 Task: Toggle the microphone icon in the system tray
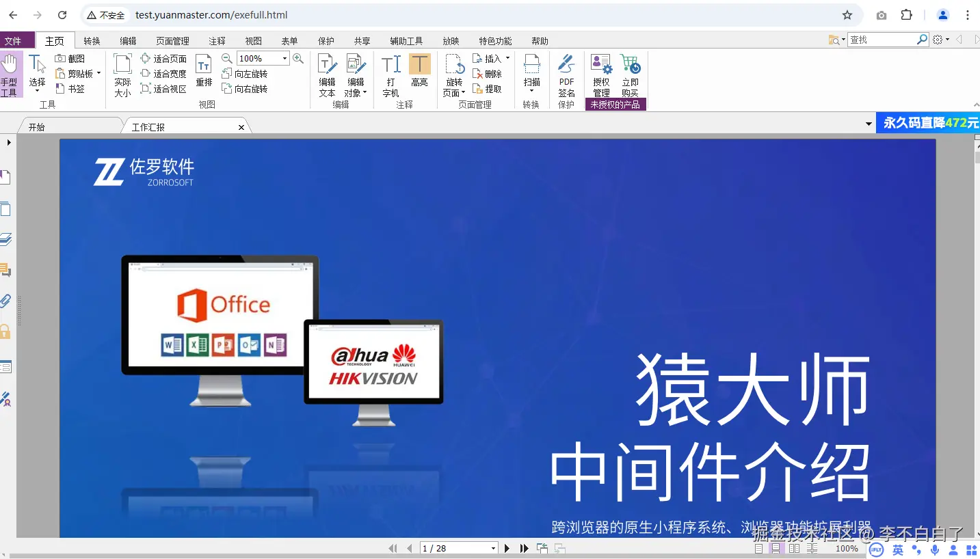point(935,549)
